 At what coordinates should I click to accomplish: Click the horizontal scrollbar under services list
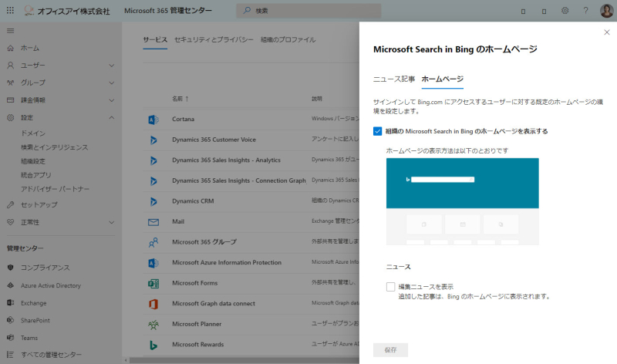tap(244, 360)
